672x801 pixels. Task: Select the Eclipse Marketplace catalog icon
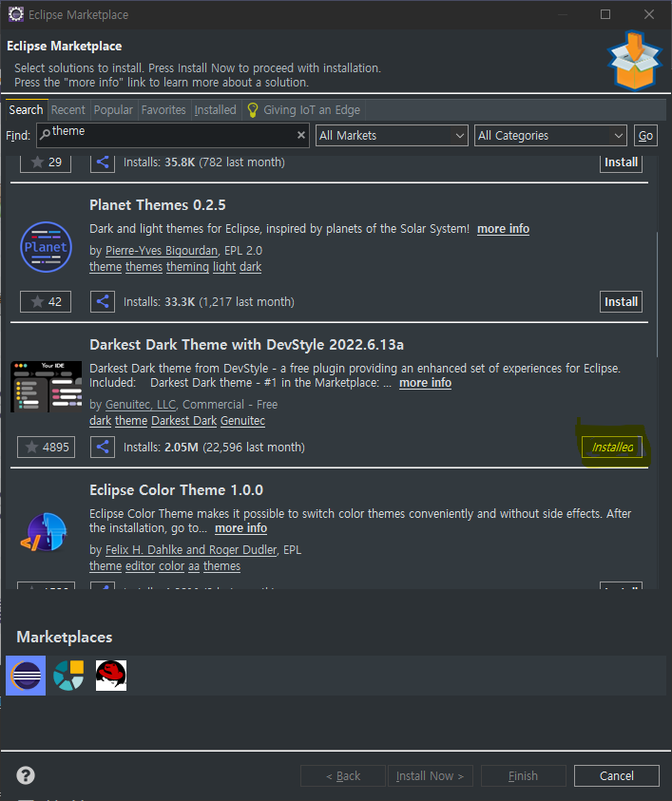(26, 676)
